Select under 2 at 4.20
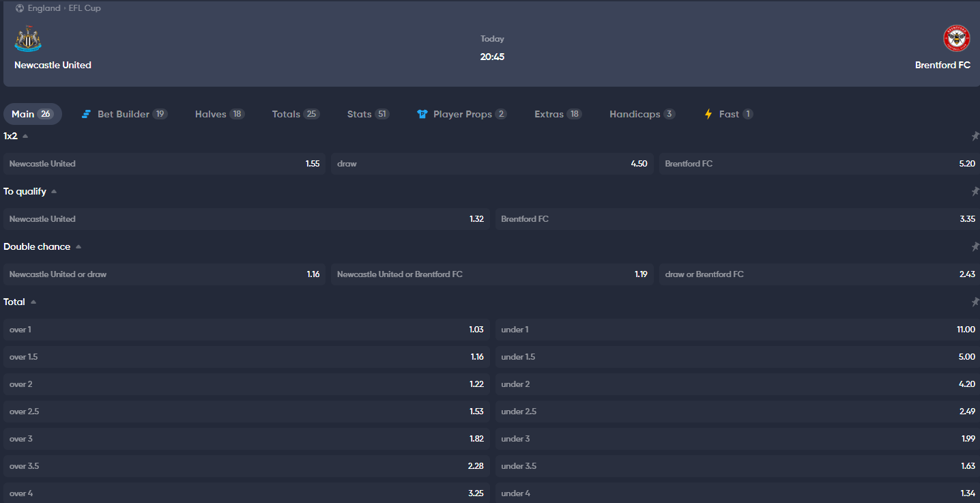The image size is (980, 503). point(738,384)
